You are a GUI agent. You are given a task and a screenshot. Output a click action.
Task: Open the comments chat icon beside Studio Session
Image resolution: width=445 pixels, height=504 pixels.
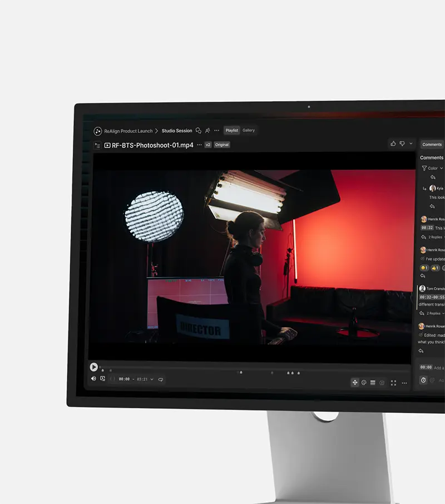click(199, 131)
